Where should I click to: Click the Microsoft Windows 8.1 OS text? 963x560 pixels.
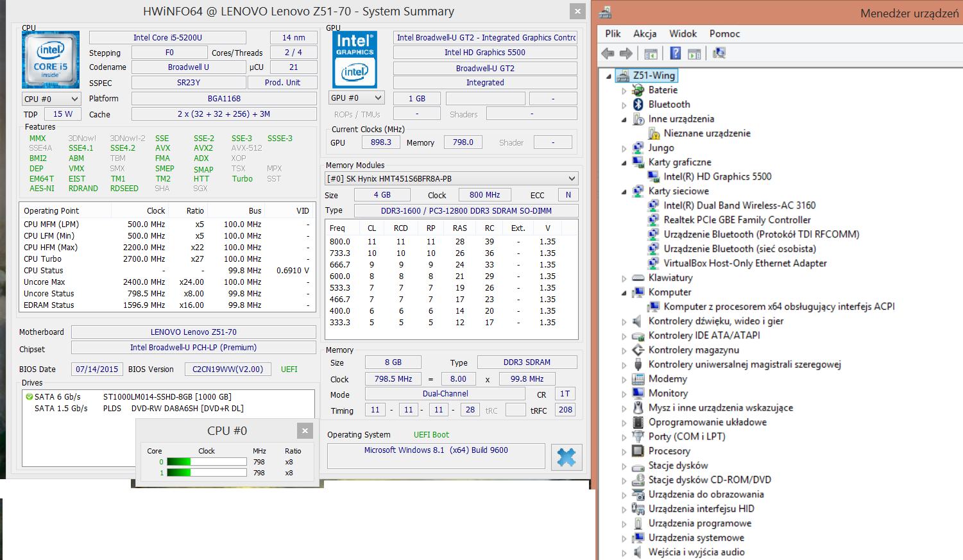pos(436,450)
